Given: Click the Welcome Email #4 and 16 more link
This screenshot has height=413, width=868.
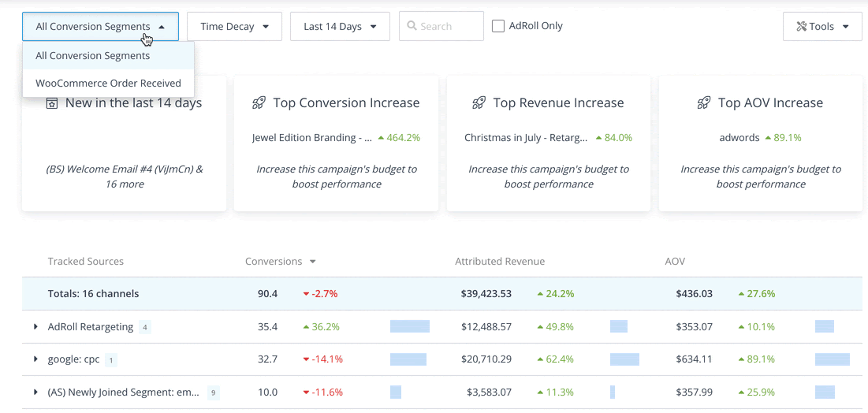Looking at the screenshot, I should (x=124, y=177).
